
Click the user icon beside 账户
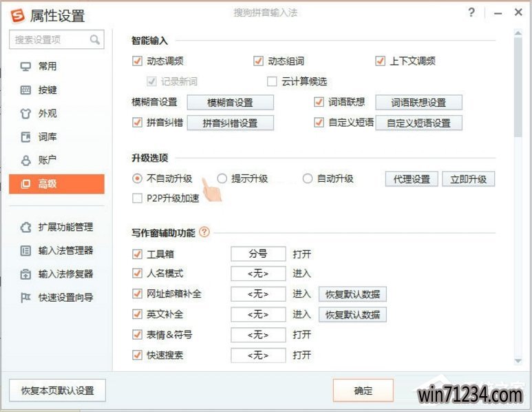tap(25, 161)
